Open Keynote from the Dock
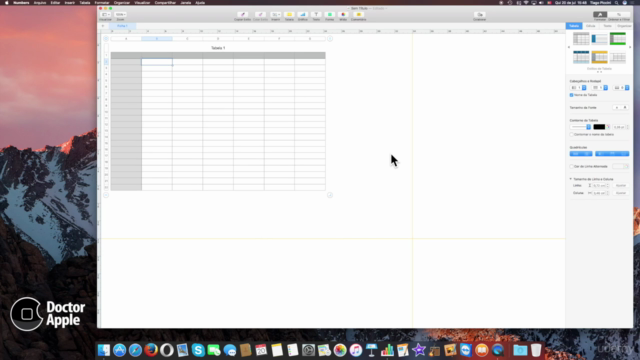This screenshot has height=360, width=640. pos(371,350)
